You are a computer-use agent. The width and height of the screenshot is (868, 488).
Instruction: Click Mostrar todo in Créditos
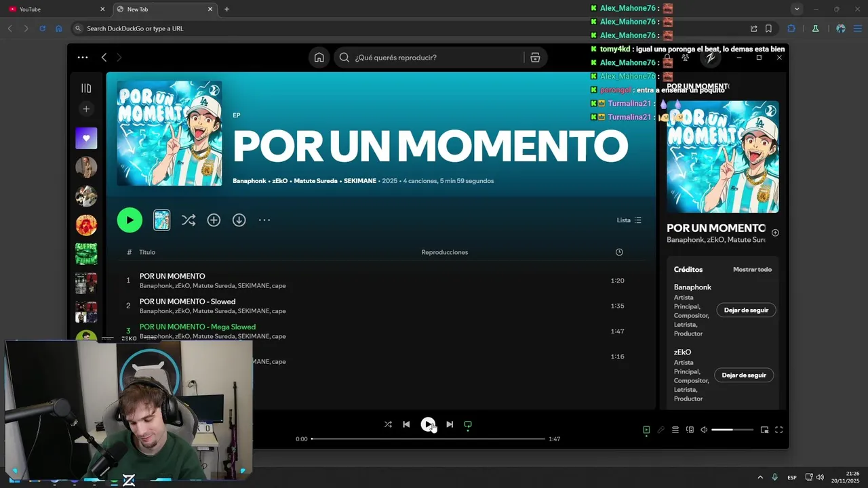[x=752, y=270]
